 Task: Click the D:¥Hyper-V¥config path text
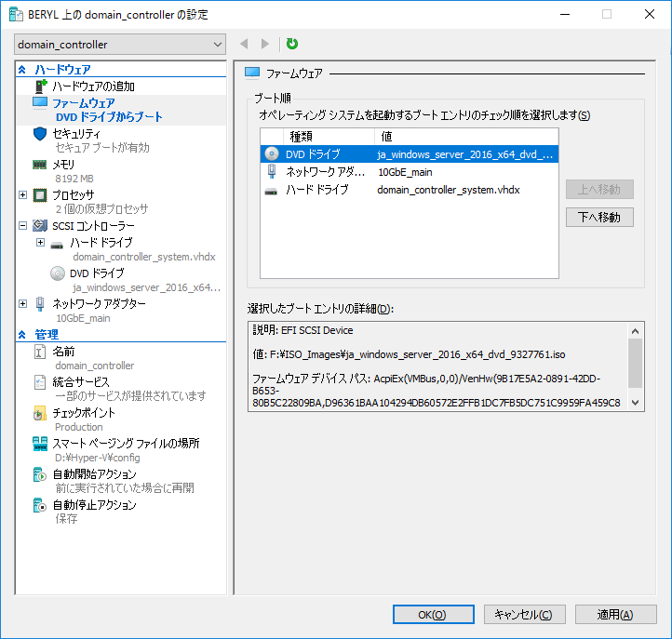click(98, 458)
